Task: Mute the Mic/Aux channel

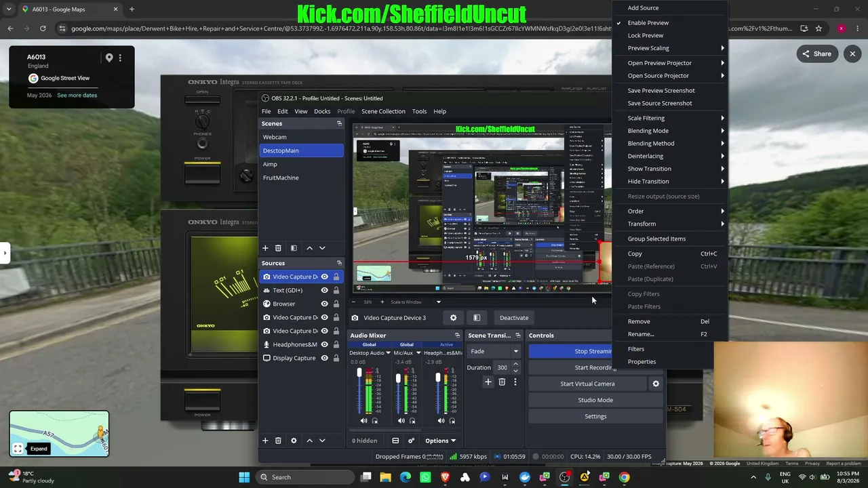Action: [401, 421]
